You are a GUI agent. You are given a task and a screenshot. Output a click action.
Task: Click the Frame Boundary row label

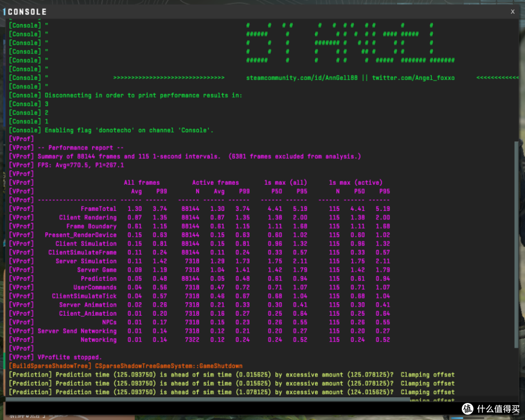(91, 226)
